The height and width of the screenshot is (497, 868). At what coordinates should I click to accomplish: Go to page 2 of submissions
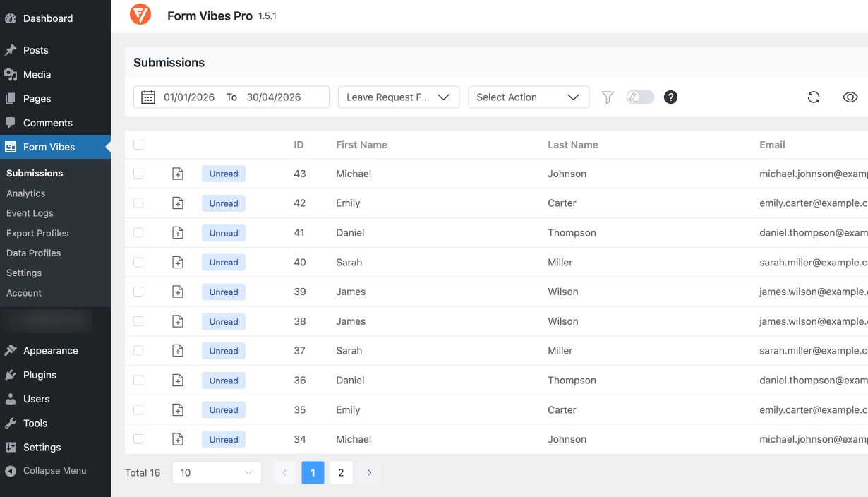point(341,473)
